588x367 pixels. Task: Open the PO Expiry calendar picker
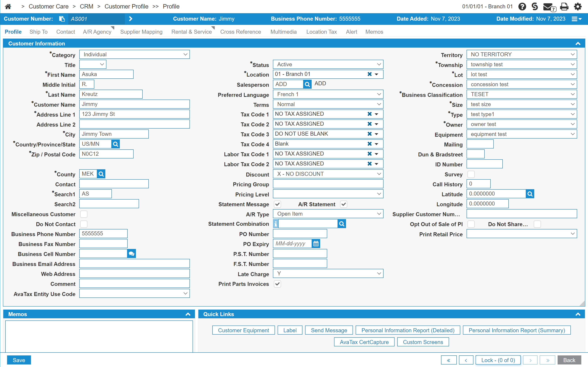(x=316, y=244)
